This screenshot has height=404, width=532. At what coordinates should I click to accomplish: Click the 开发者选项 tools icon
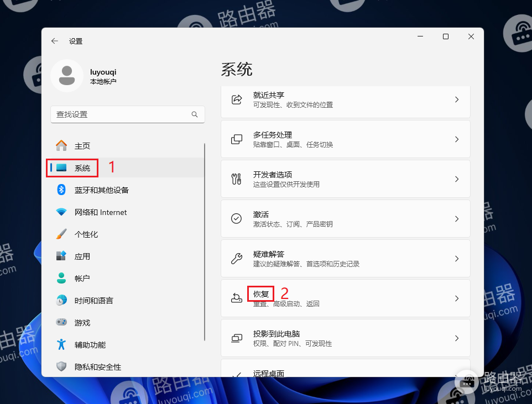point(237,179)
